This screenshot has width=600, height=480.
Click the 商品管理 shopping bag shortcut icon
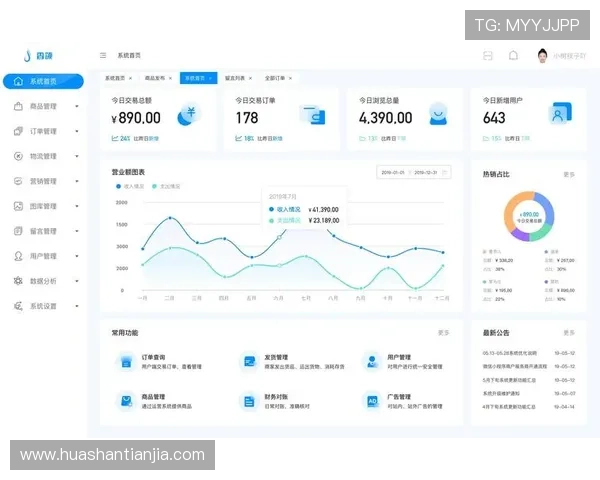tap(126, 401)
